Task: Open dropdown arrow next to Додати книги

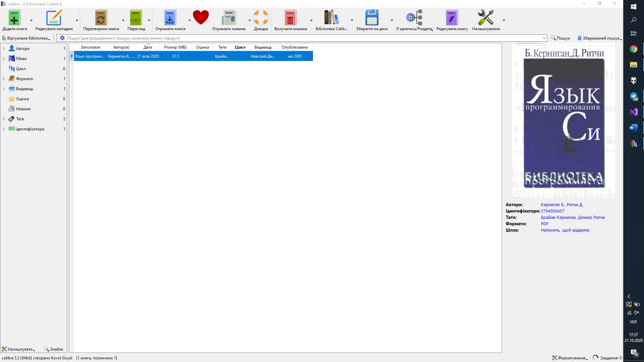Action: (31, 20)
